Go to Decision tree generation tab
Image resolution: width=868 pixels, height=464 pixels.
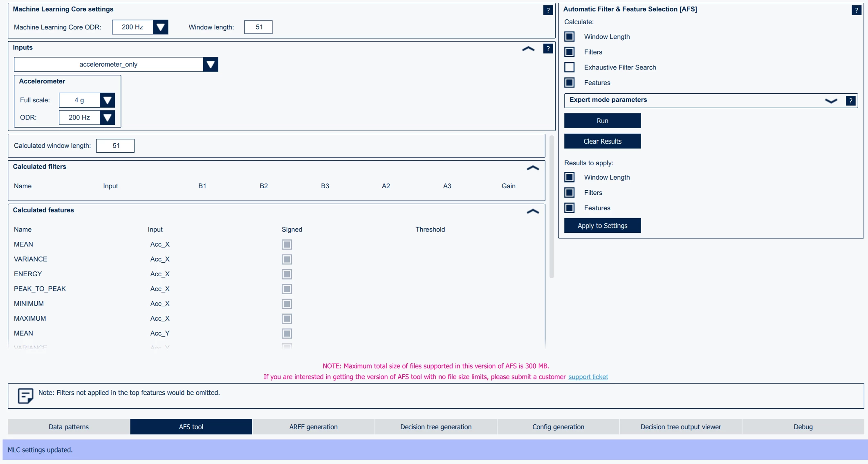436,427
